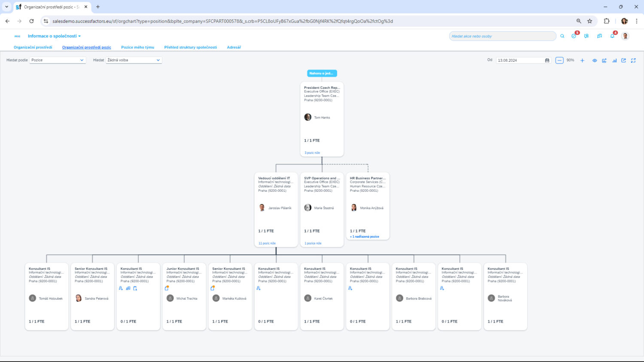This screenshot has height=362, width=644.
Task: Zoom in with the plus icon
Action: [582, 60]
